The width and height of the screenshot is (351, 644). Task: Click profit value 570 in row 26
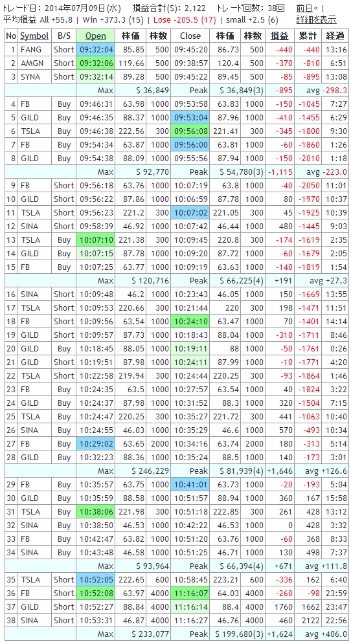tap(285, 430)
